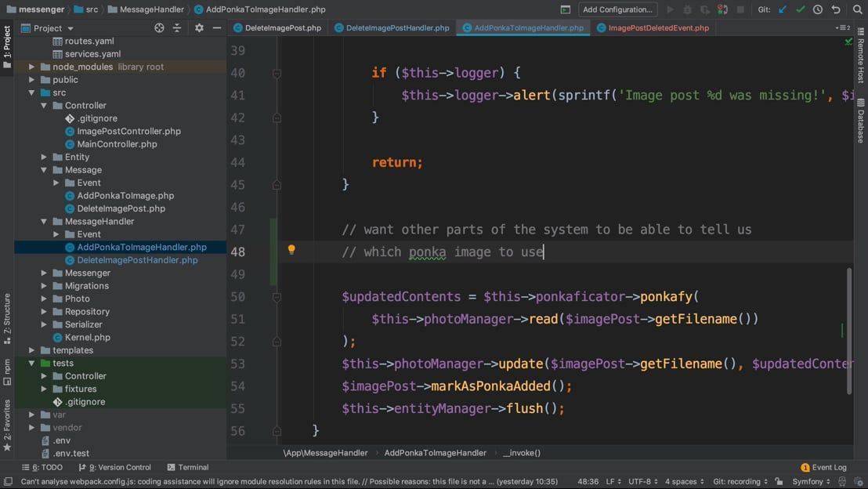Screen dimensions: 868x489
Task: Click fold marker on line 40
Action: point(277,73)
